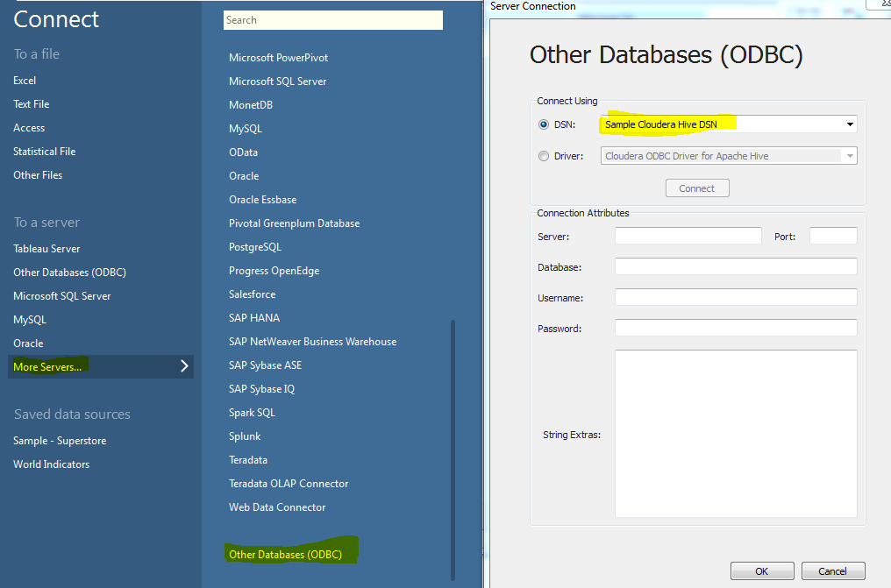
Task: Choose Microsoft SQL Server under To a server
Action: pyautogui.click(x=61, y=295)
